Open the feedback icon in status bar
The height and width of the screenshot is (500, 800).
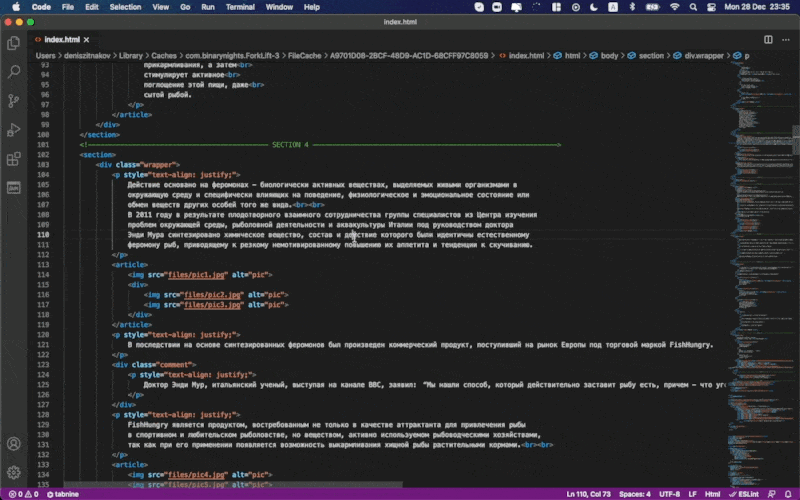771,494
